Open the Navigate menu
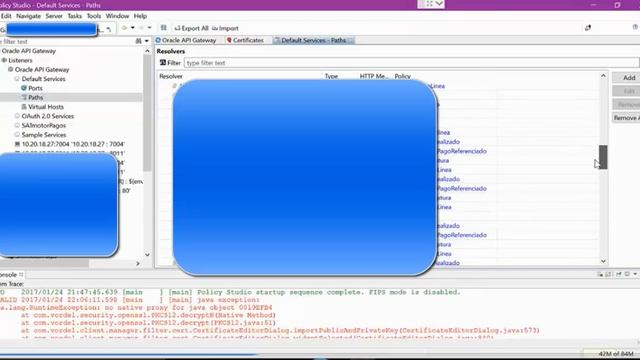640x360 pixels. [x=29, y=16]
